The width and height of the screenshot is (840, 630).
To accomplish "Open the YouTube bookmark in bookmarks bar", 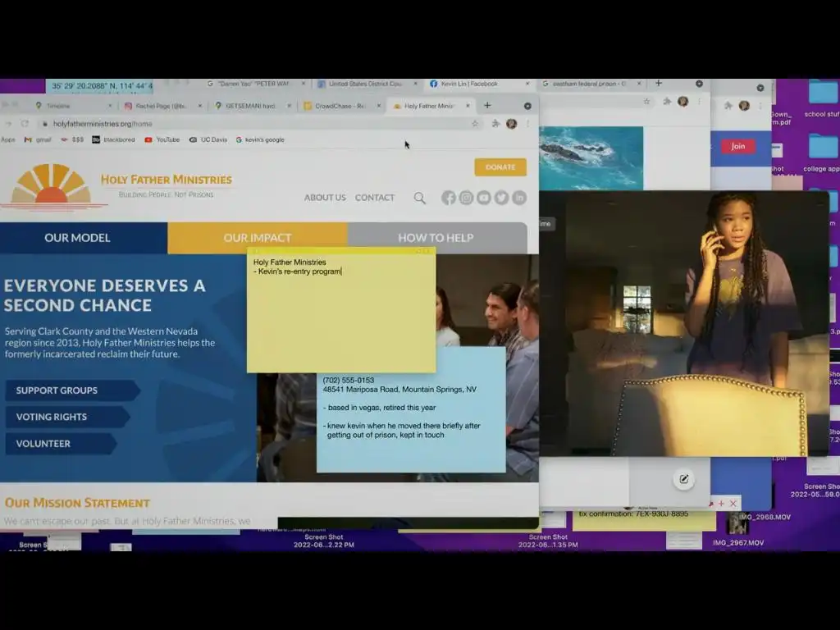I will point(162,139).
